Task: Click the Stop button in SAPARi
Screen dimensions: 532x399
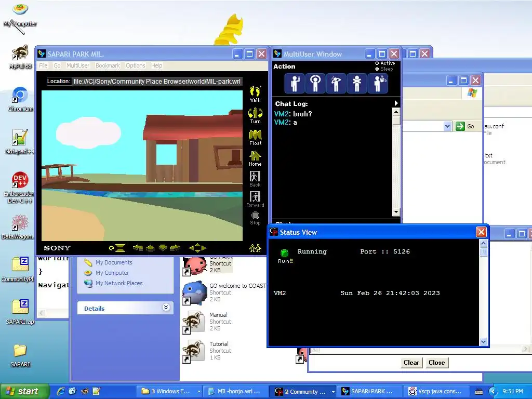Action: pos(255,218)
